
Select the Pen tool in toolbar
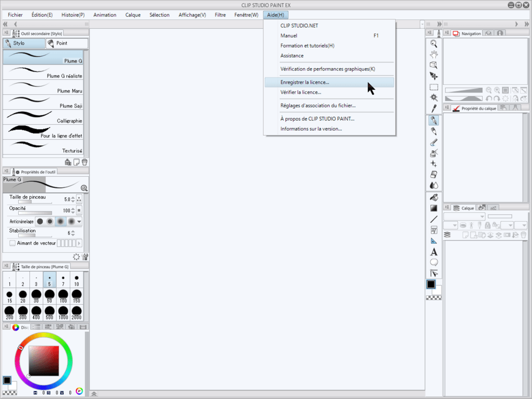point(433,120)
